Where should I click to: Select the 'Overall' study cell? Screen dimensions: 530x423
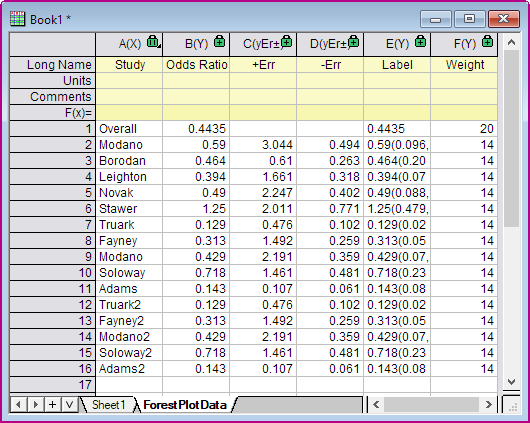click(129, 129)
